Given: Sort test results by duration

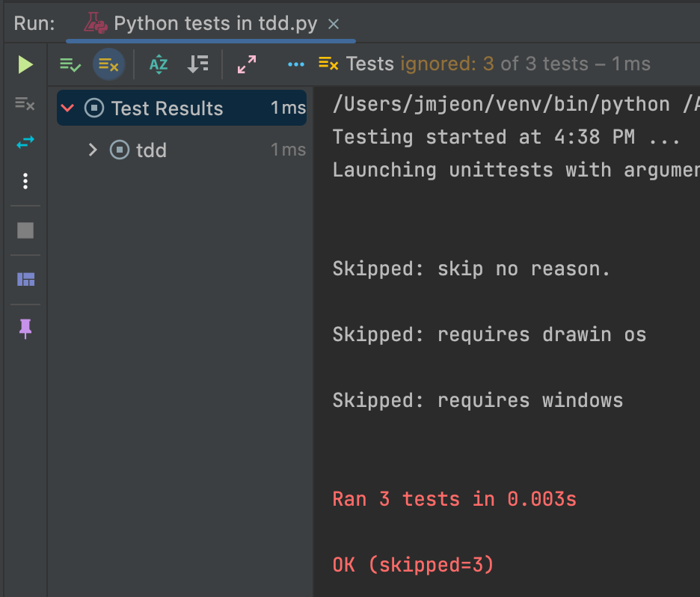Looking at the screenshot, I should point(197,65).
